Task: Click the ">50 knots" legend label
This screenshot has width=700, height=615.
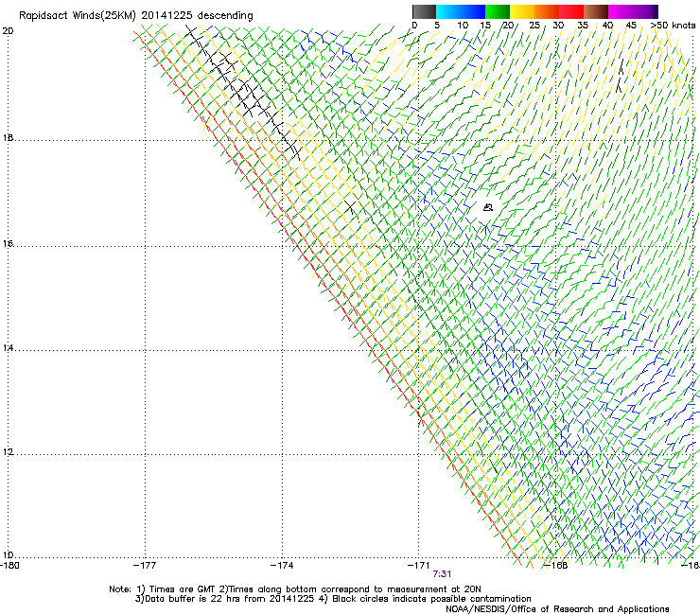Action: [673, 26]
